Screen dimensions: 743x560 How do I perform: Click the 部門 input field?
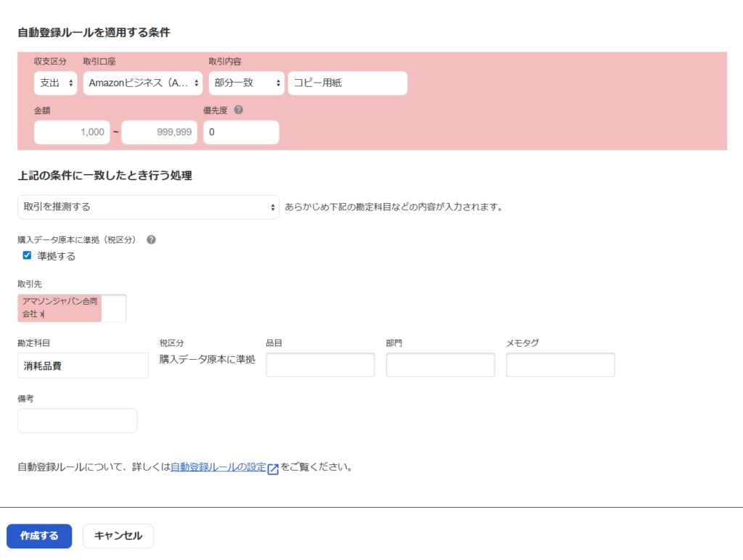point(440,365)
